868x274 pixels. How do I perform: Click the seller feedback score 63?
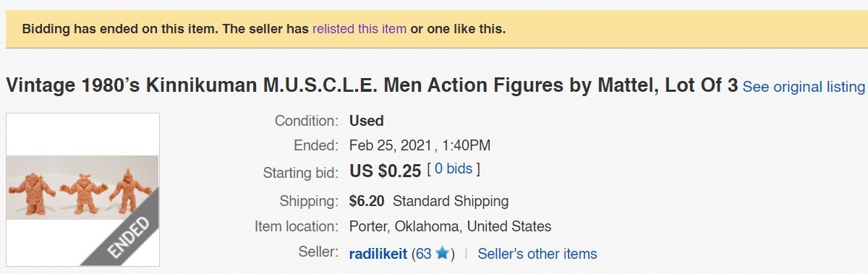(423, 254)
